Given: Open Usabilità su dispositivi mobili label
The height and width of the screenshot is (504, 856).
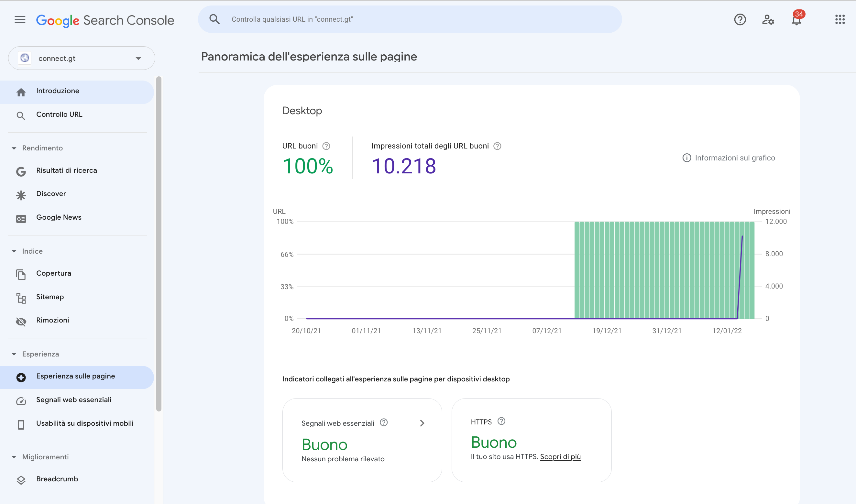Looking at the screenshot, I should click(85, 423).
